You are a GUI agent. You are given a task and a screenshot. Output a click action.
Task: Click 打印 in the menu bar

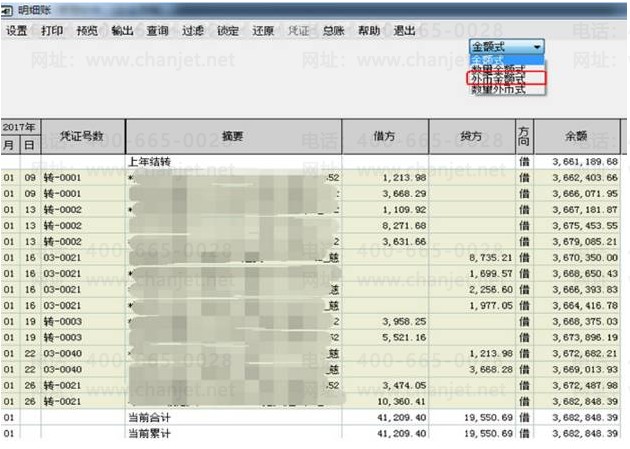pyautogui.click(x=52, y=31)
